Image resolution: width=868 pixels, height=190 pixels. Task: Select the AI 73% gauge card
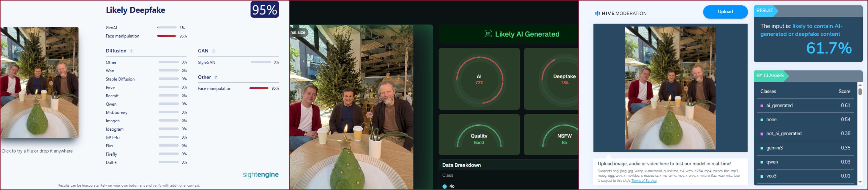(x=479, y=79)
